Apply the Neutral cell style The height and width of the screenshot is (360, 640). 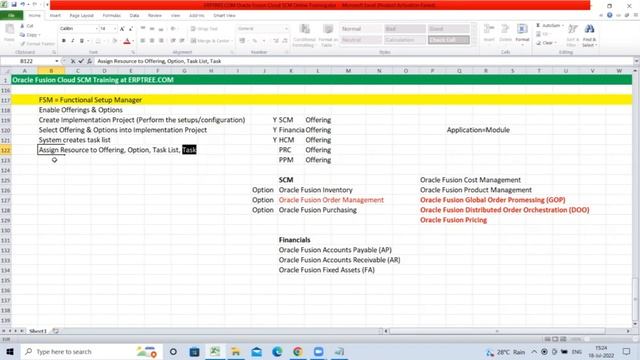click(361, 40)
